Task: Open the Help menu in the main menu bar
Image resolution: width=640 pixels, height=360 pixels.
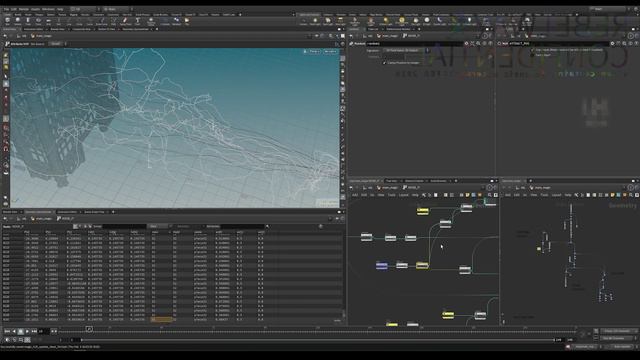Action: tap(60, 9)
